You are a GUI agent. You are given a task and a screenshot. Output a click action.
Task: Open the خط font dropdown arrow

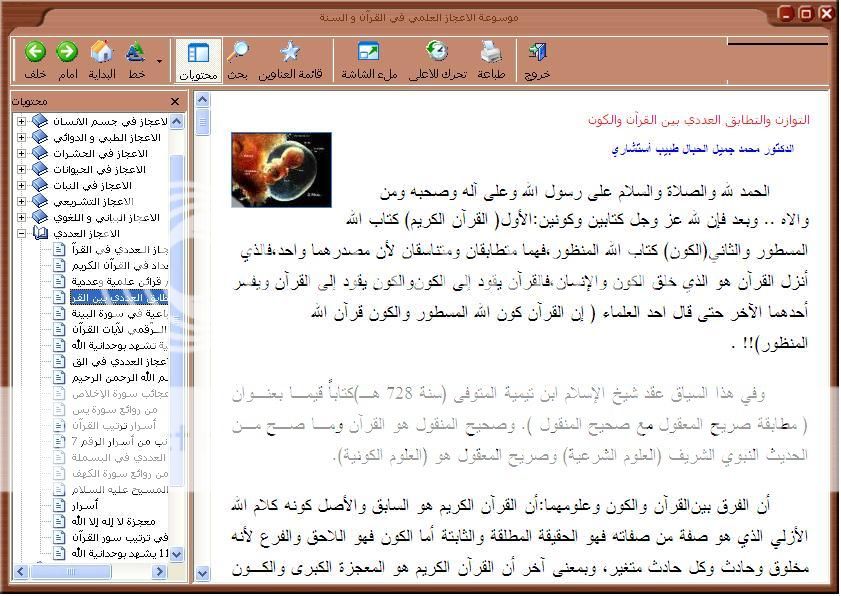coord(160,62)
